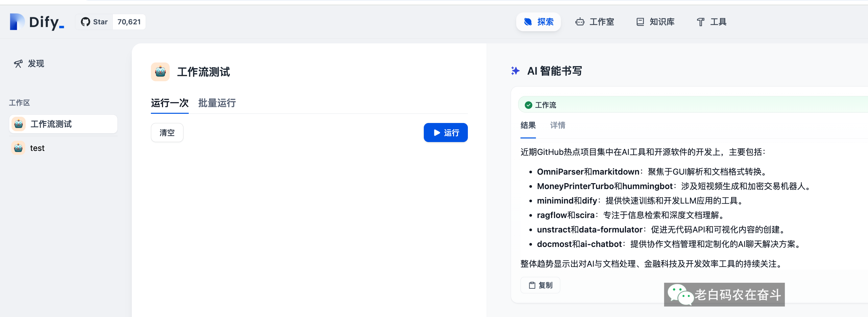Click the 清空 button
868x317 pixels.
click(x=167, y=133)
